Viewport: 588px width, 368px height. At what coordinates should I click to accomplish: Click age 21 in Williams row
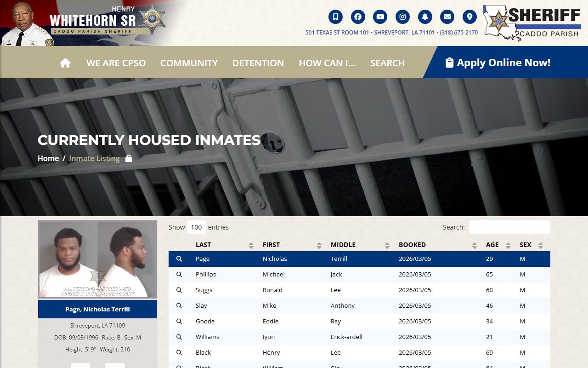coord(489,337)
